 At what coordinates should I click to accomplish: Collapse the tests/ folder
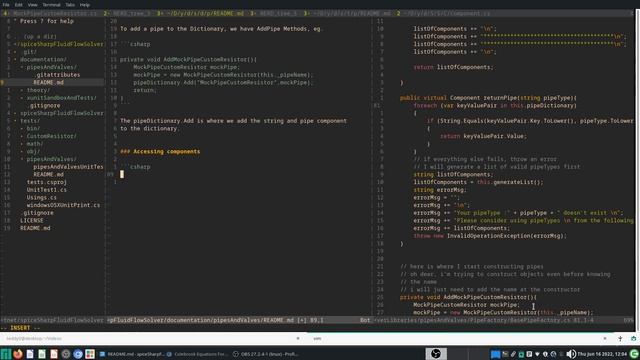(30, 121)
